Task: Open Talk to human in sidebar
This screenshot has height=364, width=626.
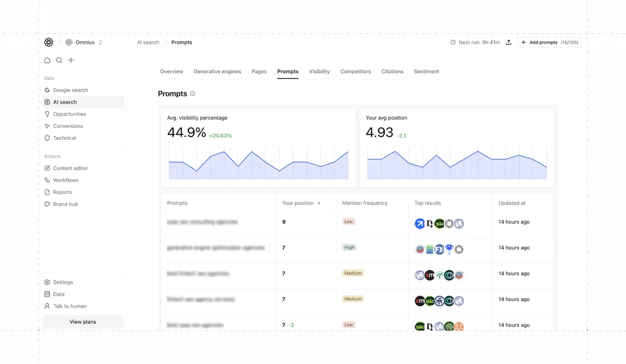Action: [70, 306]
